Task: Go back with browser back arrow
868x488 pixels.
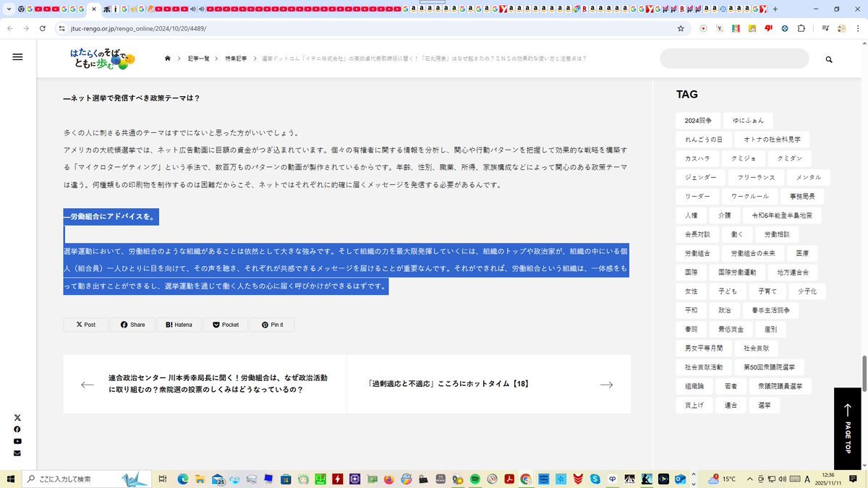Action: click(9, 28)
